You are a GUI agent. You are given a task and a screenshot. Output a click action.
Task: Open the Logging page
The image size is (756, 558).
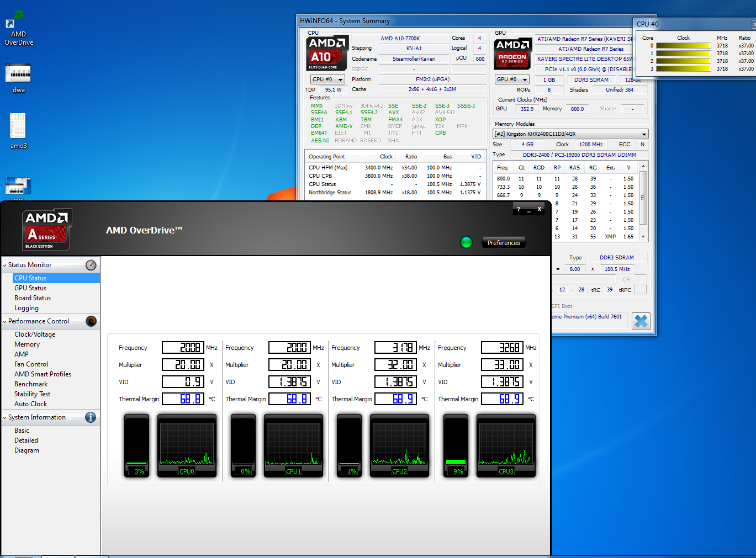click(x=27, y=308)
